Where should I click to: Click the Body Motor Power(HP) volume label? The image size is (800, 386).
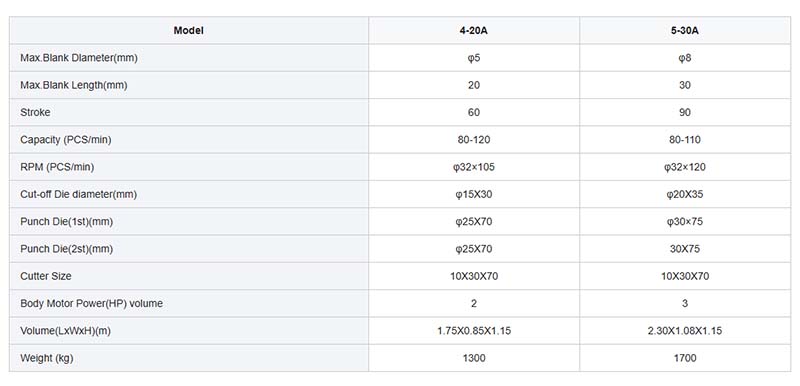click(92, 303)
